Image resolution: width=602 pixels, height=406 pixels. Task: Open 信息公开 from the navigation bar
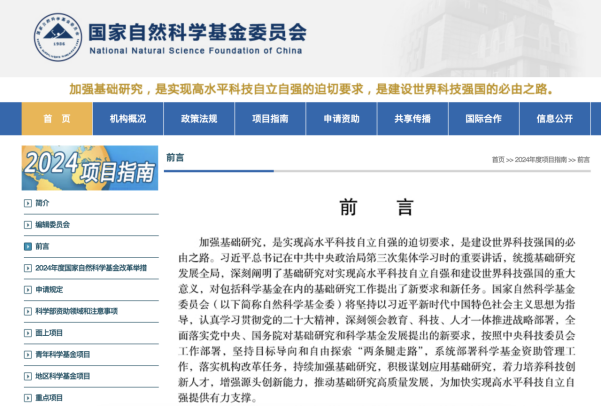[x=554, y=118]
